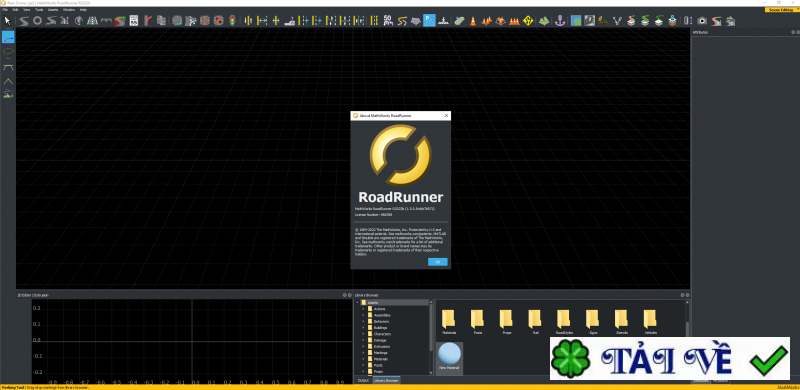Viewport: 800px width, 390px height.
Task: Switch to the Output tab
Action: tap(363, 380)
